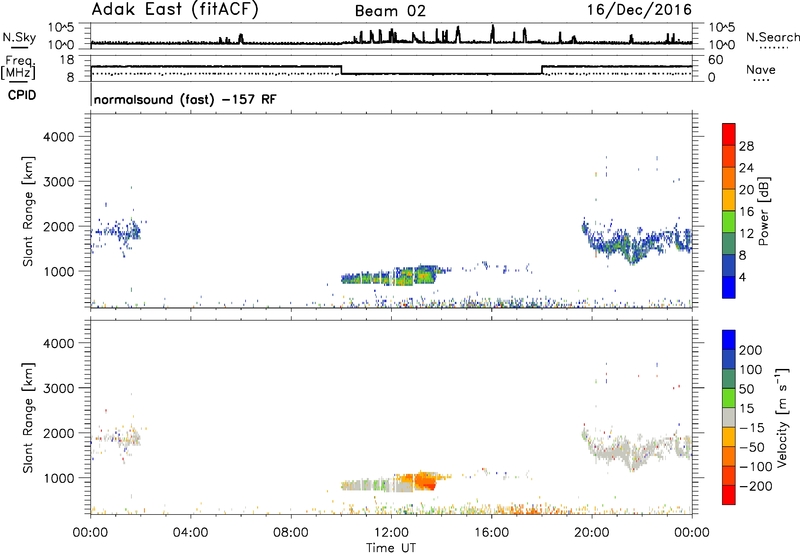Click 'normalsound (fast) -157 RF' text
800x554 pixels.
185,99
